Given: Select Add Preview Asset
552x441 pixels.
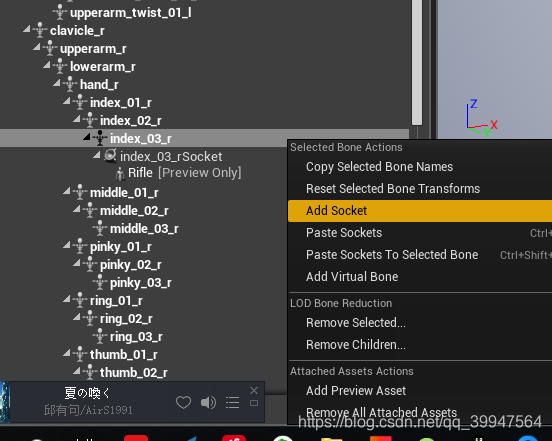Looking at the screenshot, I should (420, 391).
